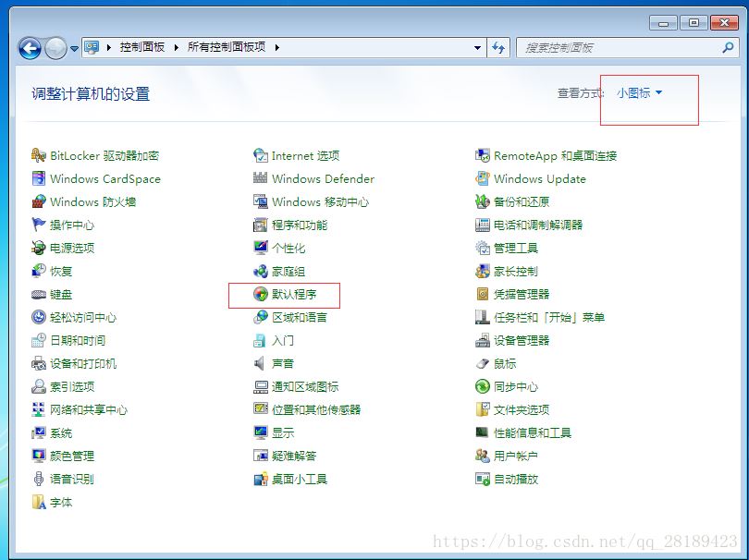Click 所有控制面板项 in the address breadcrumb
This screenshot has width=749, height=560.
[226, 47]
